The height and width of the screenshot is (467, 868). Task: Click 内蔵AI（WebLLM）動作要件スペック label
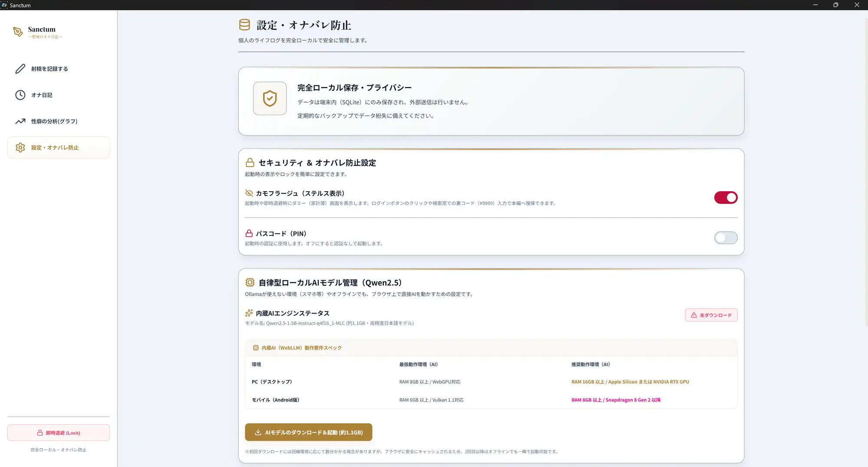tap(302, 348)
